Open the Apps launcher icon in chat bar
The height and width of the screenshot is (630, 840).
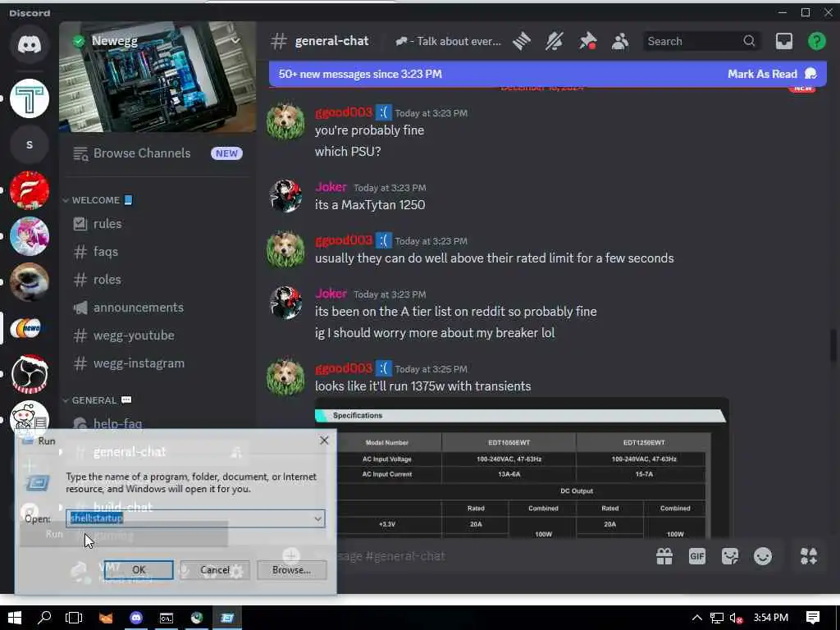(x=809, y=556)
